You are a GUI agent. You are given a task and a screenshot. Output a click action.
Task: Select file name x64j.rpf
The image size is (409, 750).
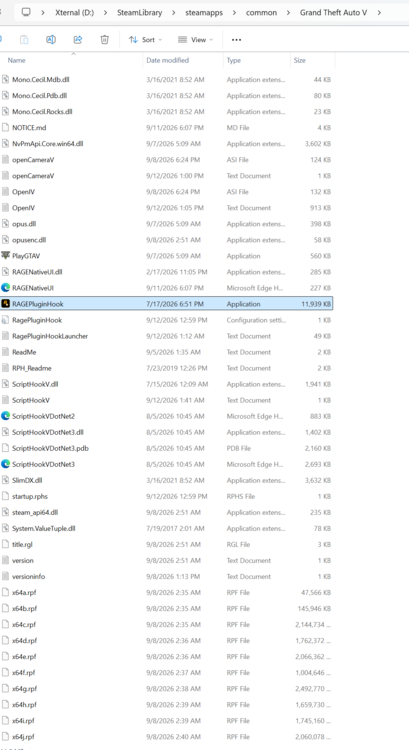coord(23,737)
